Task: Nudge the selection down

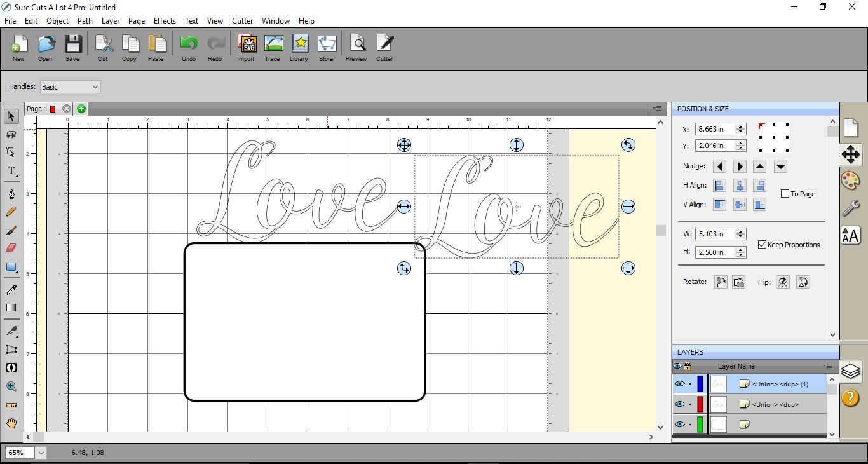Action: click(x=781, y=167)
